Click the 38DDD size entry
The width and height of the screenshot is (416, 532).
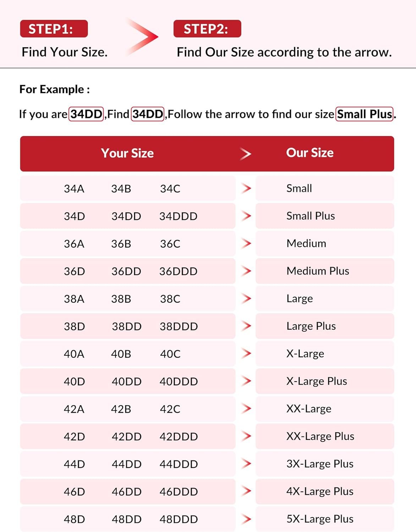click(179, 327)
